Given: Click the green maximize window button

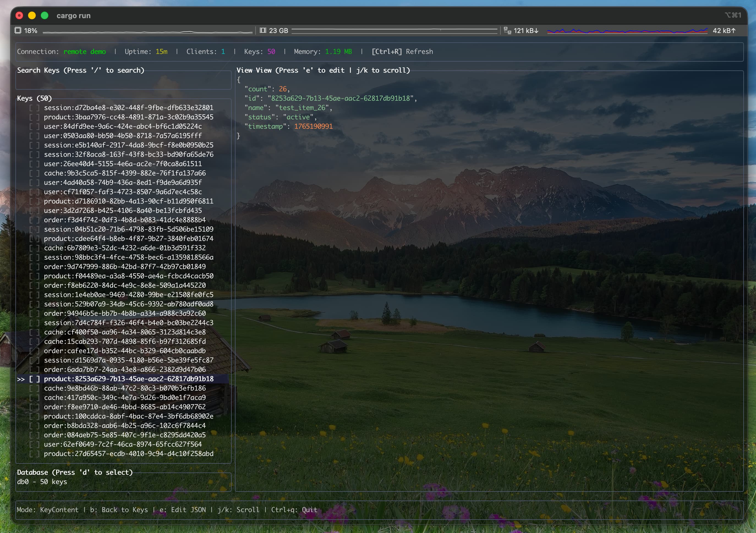Looking at the screenshot, I should 45,15.
